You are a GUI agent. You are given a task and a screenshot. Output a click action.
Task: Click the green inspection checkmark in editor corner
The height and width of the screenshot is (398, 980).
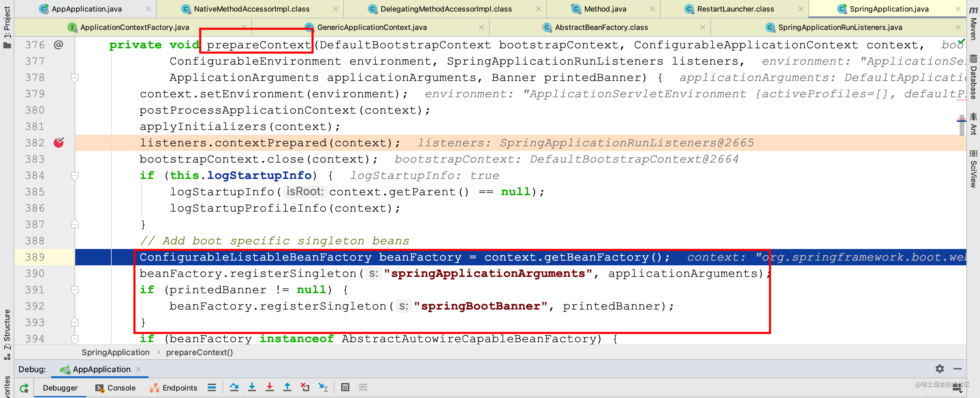(962, 41)
